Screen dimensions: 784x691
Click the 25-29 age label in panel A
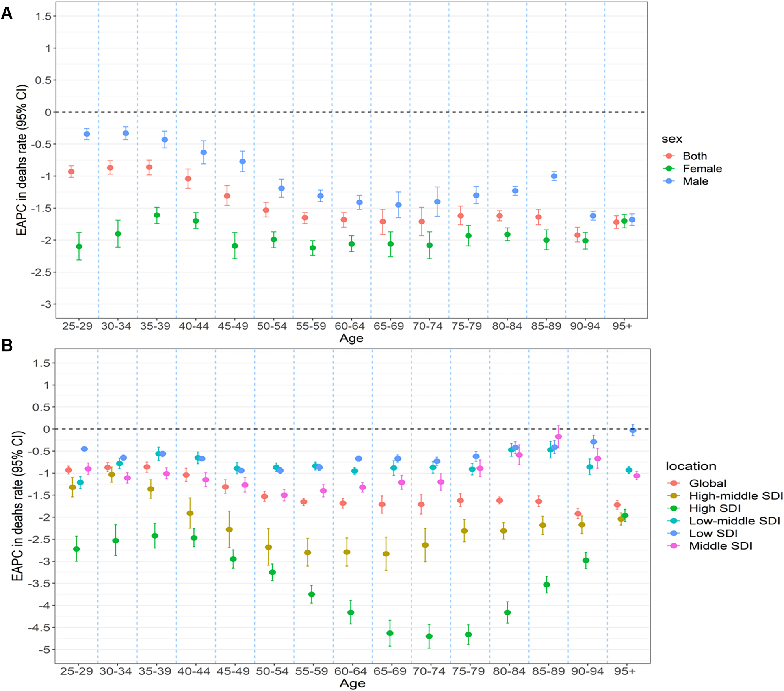tap(77, 326)
